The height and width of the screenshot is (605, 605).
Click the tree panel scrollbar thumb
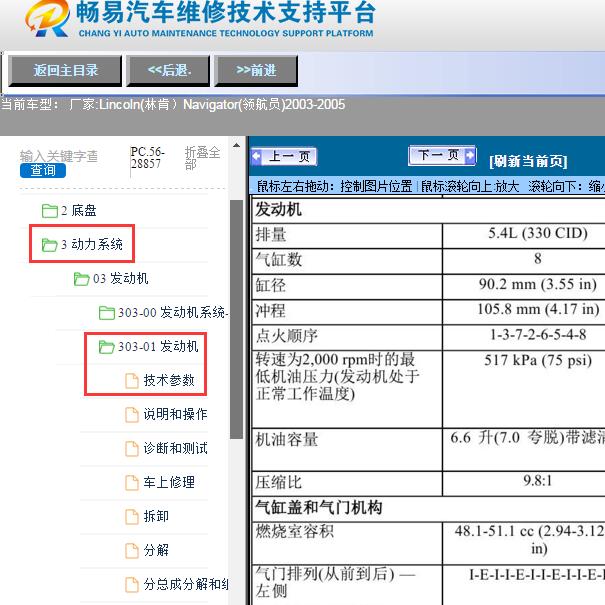236,319
